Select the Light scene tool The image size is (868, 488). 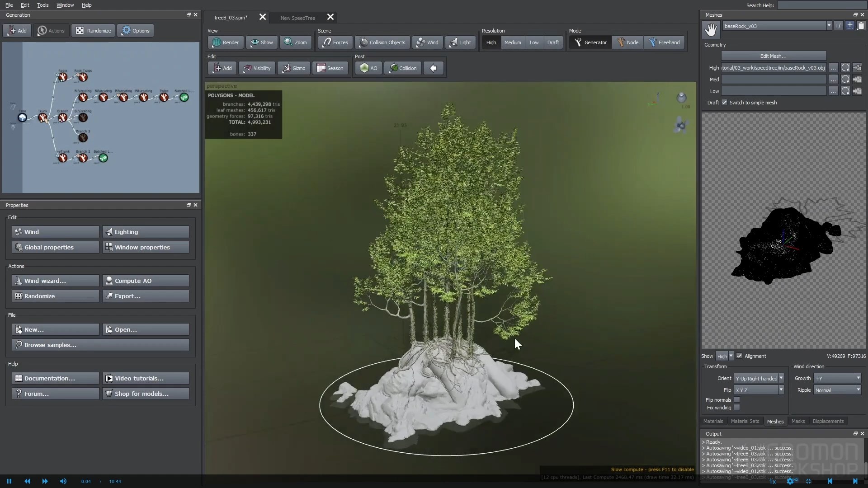[460, 42]
